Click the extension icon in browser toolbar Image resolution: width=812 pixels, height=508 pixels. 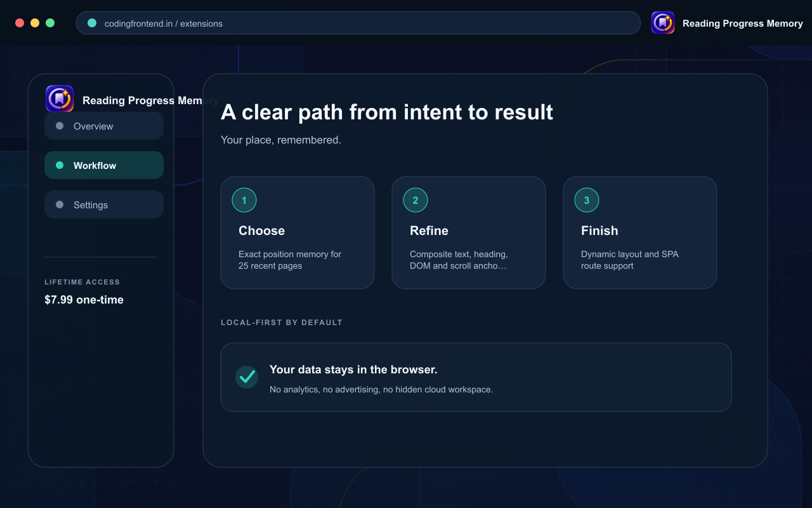(663, 23)
